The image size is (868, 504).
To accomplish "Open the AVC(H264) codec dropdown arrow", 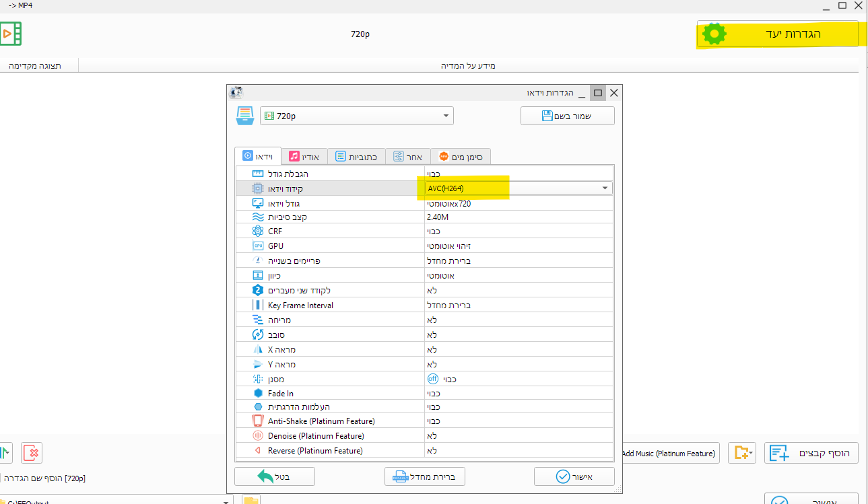I will point(605,188).
